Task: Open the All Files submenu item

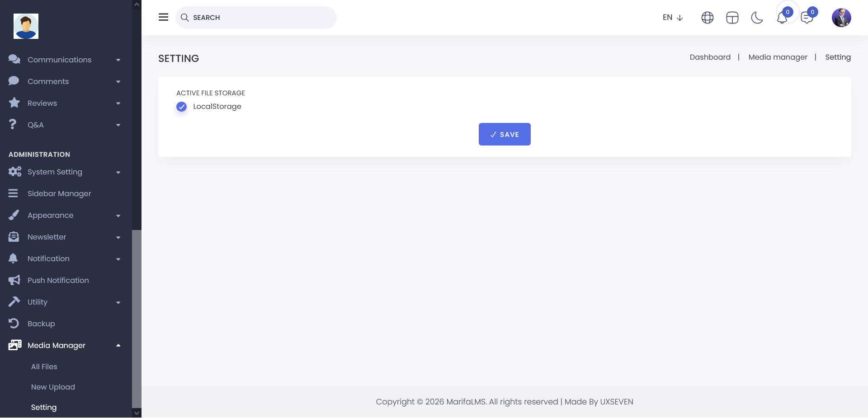Action: tap(44, 367)
